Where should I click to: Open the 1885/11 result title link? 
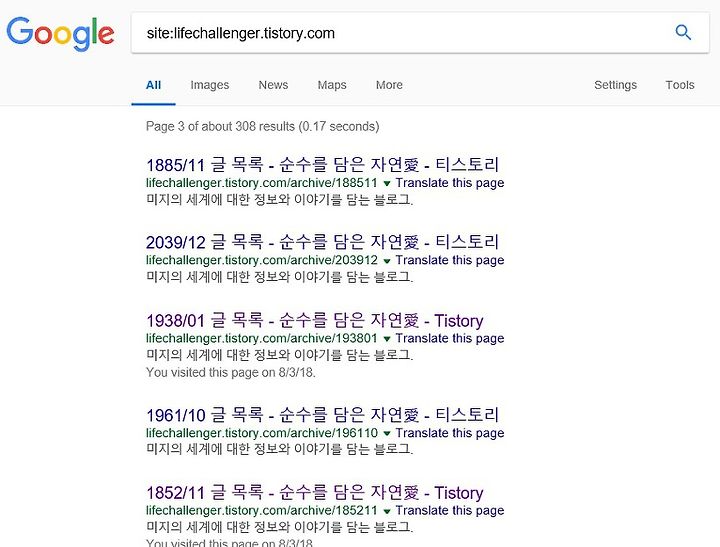tap(322, 164)
